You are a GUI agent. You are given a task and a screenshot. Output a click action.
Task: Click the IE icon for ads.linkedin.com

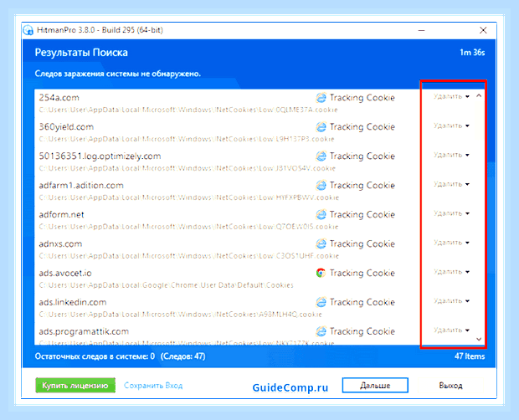tap(321, 302)
